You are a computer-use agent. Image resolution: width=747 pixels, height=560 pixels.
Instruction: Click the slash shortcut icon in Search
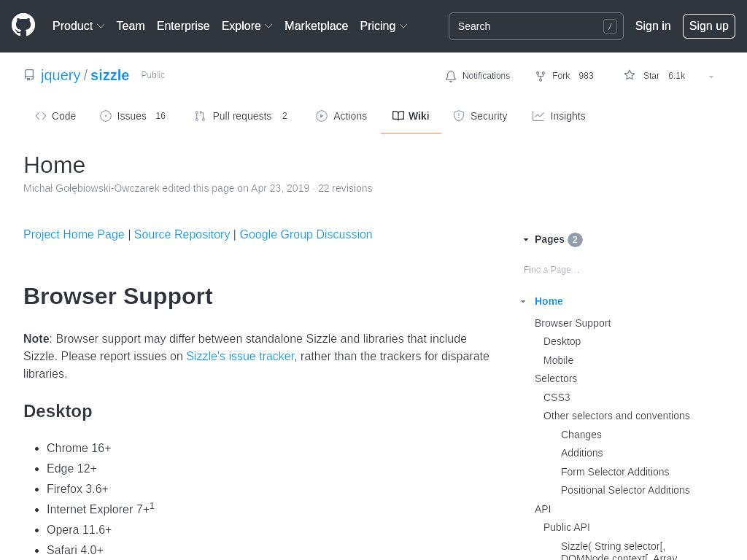pyautogui.click(x=610, y=26)
